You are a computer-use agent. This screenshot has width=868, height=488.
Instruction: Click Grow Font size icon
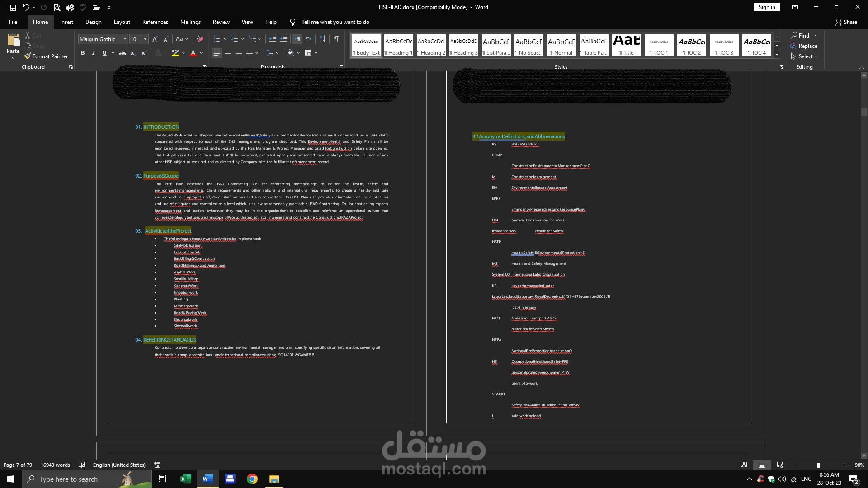pos(155,39)
